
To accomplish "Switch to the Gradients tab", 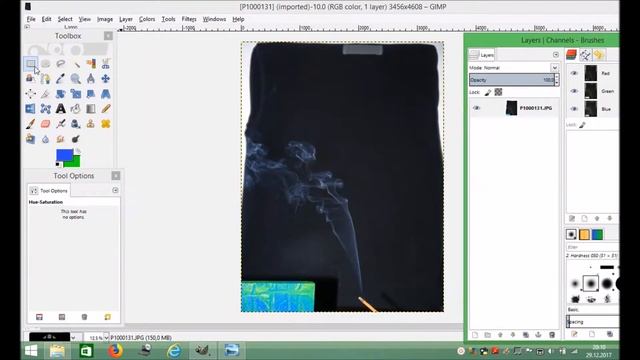I will pyautogui.click(x=597, y=234).
